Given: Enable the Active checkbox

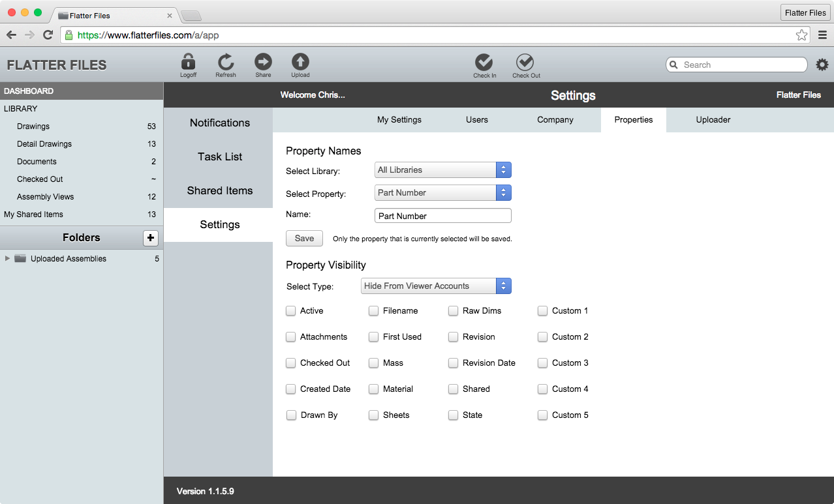Looking at the screenshot, I should [x=291, y=311].
